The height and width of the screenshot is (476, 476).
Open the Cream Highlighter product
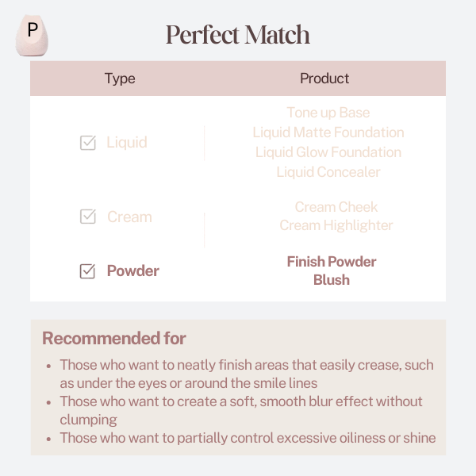pos(336,225)
